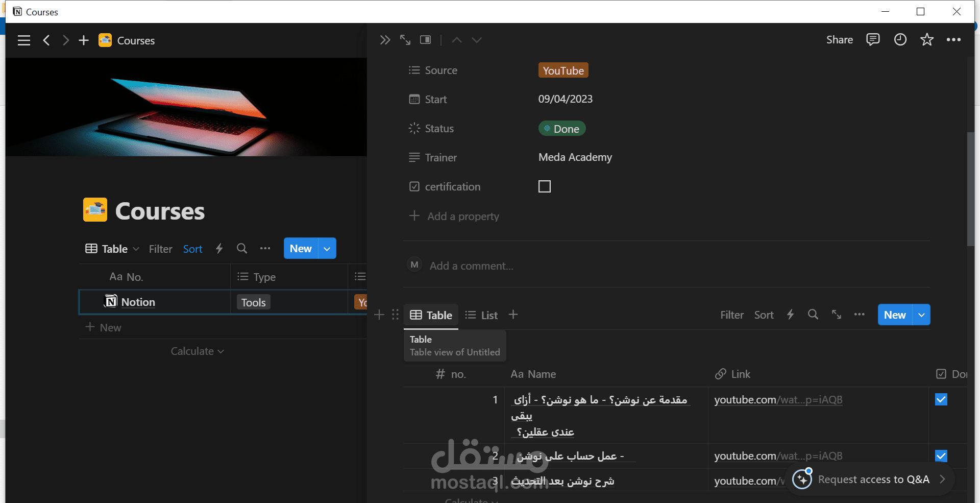Image resolution: width=980 pixels, height=503 pixels.
Task: Open the YouTube link in row 2
Action: tap(778, 456)
